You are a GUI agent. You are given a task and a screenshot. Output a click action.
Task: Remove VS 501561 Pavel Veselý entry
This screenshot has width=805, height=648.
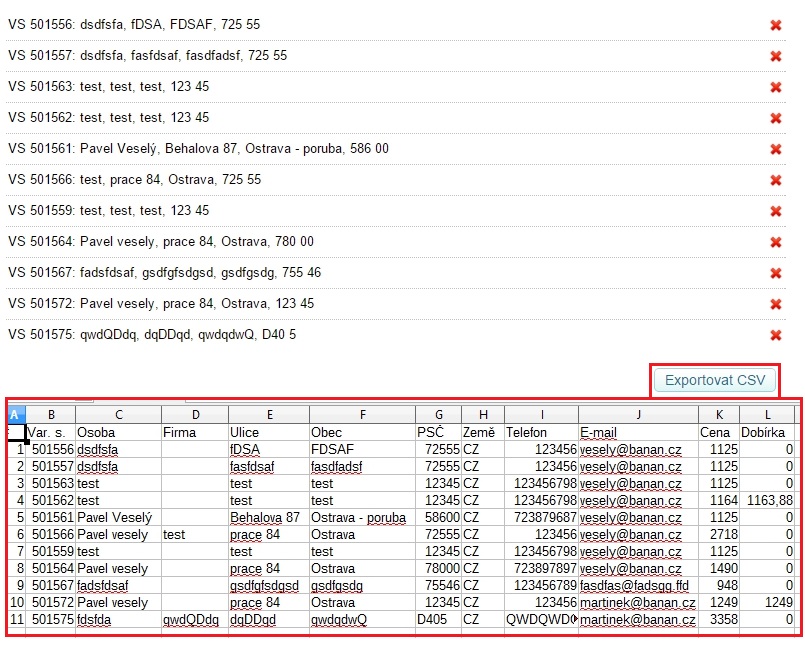[775, 149]
